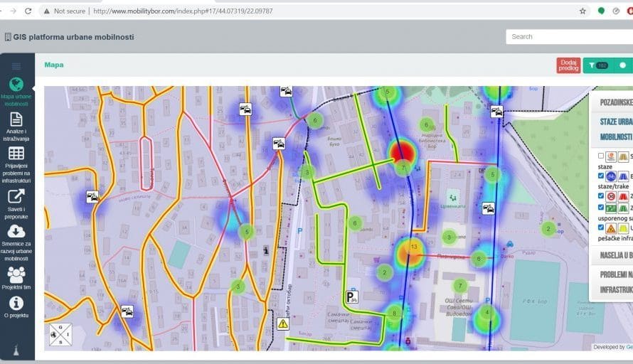This screenshot has width=633, height=364.
Task: Click the warning triangle marker on map
Action: (283, 324)
